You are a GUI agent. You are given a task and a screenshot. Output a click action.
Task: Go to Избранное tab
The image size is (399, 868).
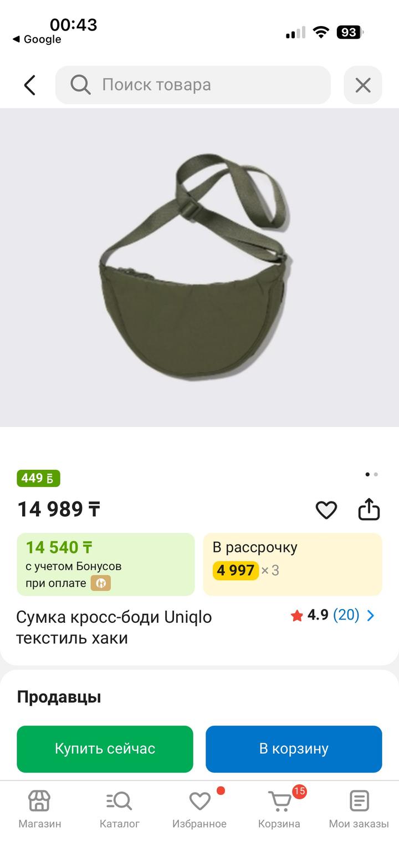[x=199, y=810]
